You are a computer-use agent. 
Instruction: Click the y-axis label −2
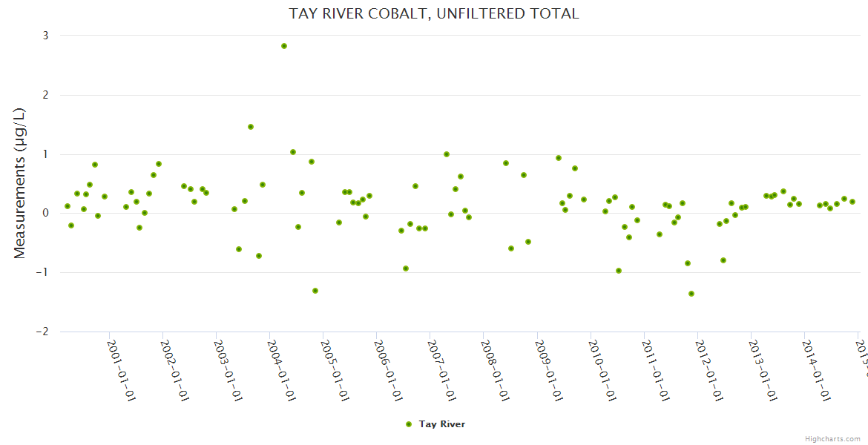click(x=42, y=332)
